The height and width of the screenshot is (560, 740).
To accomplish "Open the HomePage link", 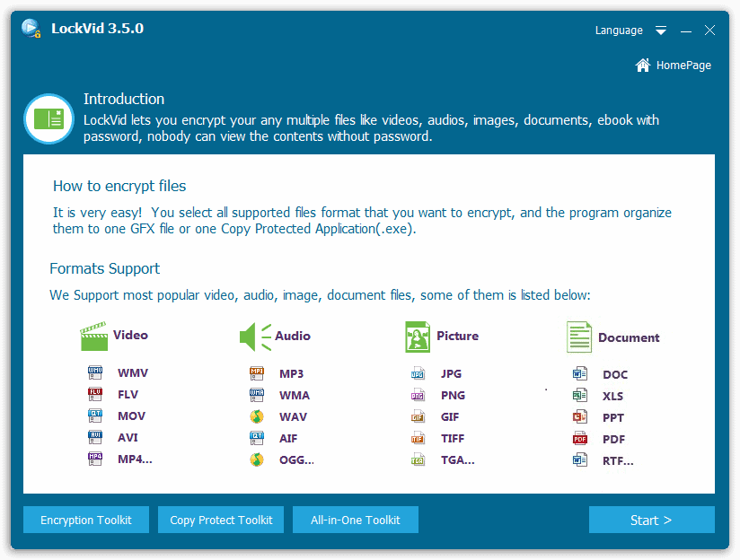I will tap(673, 66).
